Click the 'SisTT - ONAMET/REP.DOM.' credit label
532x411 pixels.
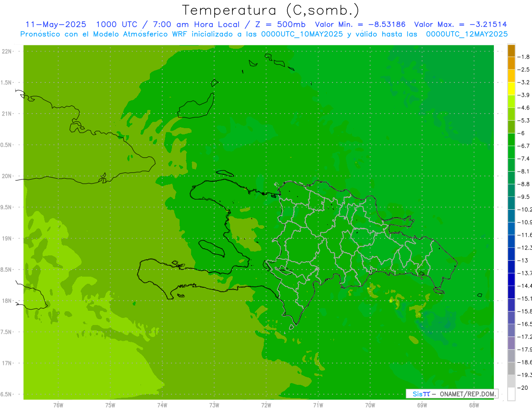click(452, 394)
